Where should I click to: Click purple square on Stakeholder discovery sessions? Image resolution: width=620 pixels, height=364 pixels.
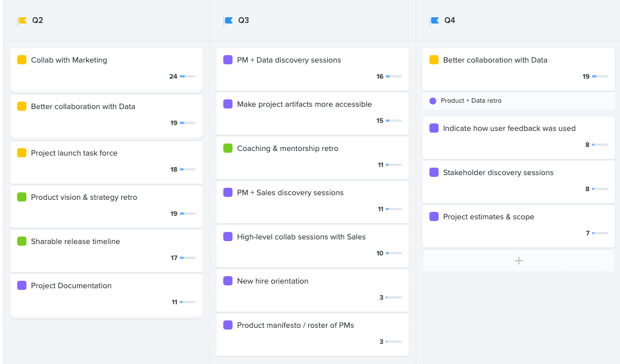coord(434,172)
